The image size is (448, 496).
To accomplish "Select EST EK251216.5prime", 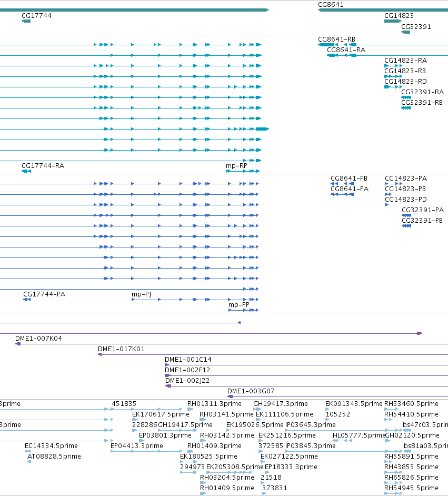I will tap(287, 435).
